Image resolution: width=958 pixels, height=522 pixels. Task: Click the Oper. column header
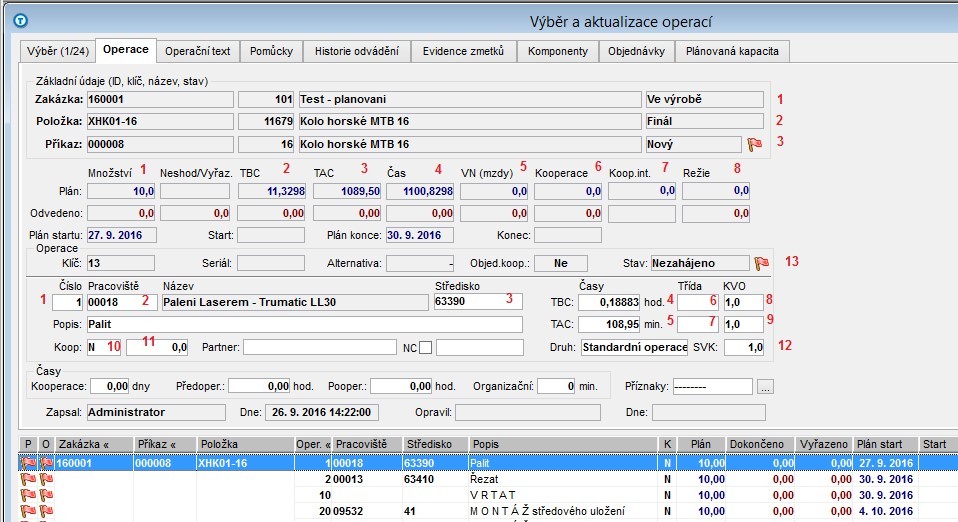tap(313, 444)
